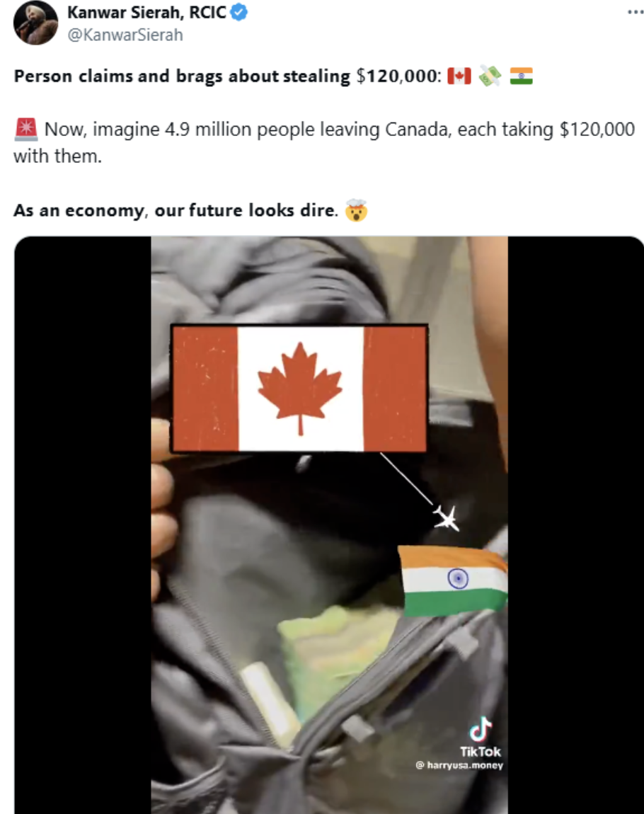Click the India flag emoji in tweet
This screenshot has height=814, width=644.
(521, 76)
